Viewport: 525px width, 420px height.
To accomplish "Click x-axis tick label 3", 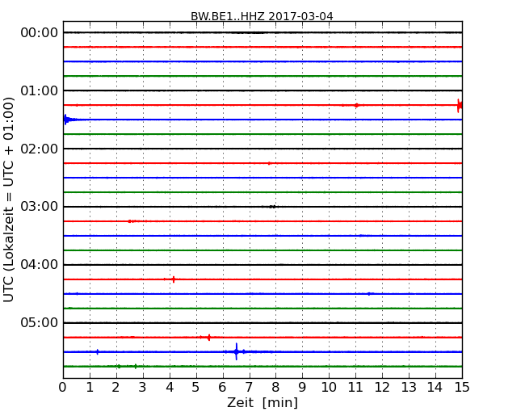I will click(x=143, y=388).
